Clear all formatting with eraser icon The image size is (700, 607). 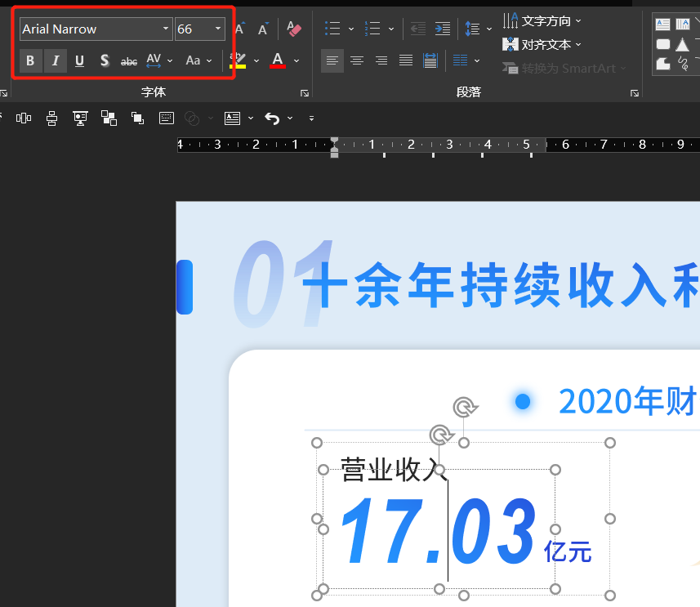tap(294, 29)
